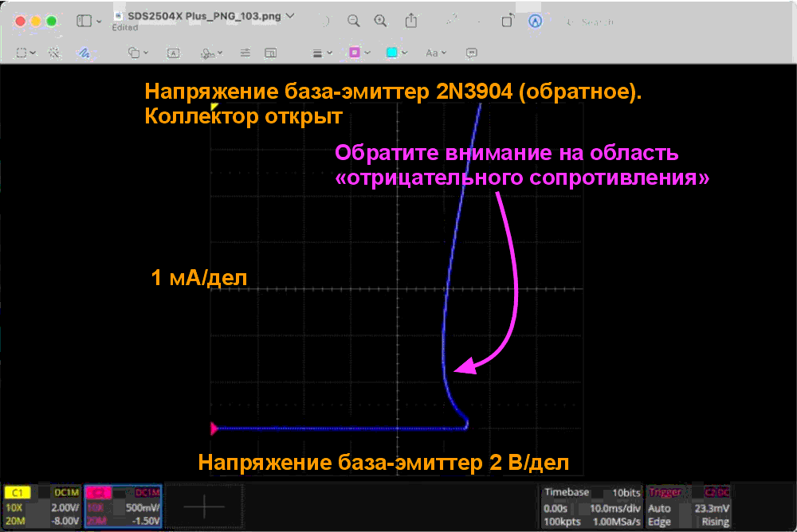Open the Shapes dropdown menu

[x=139, y=53]
